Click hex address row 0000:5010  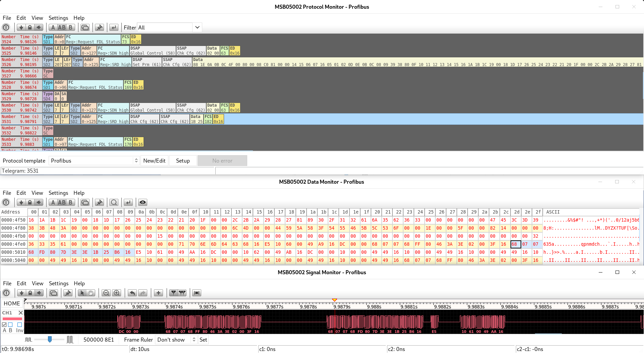pyautogui.click(x=13, y=252)
